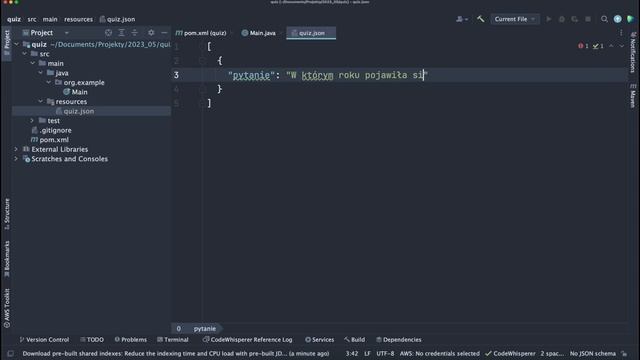The width and height of the screenshot is (640, 360).
Task: Open the Search Everywhere magnifier icon
Action: (604, 19)
